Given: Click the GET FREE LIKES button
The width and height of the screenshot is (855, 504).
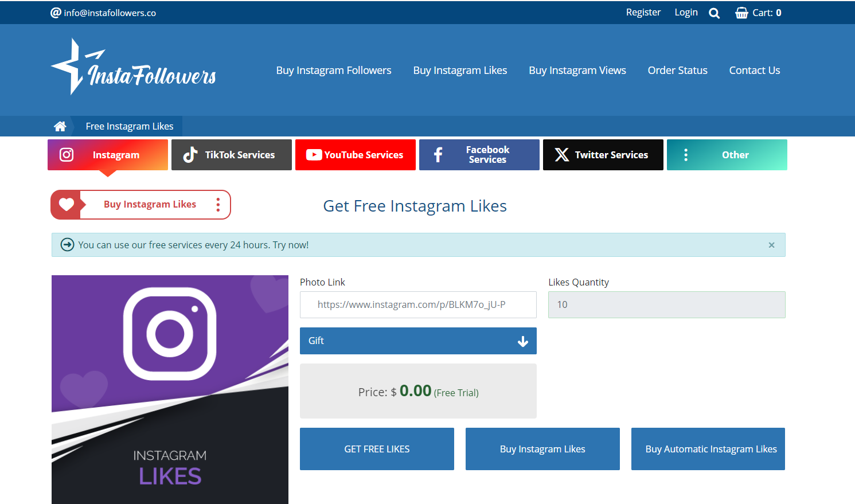Looking at the screenshot, I should click(x=377, y=449).
